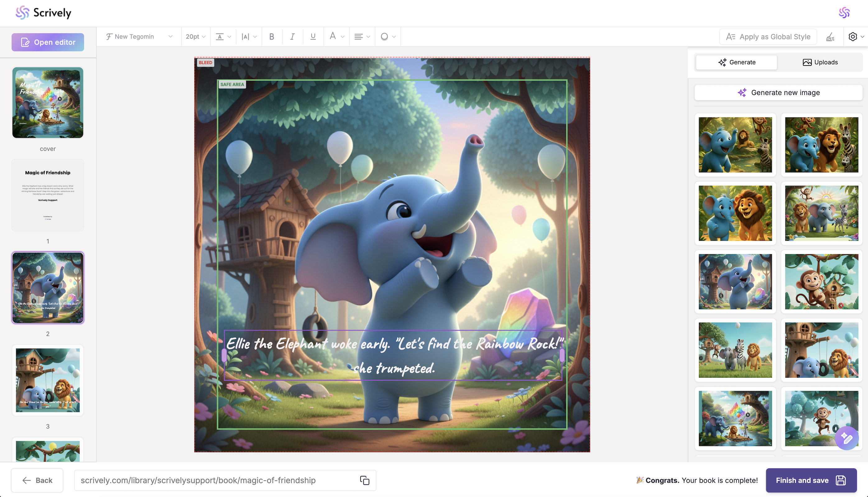The image size is (868, 497).
Task: Click the floating magic pencil button
Action: (846, 438)
